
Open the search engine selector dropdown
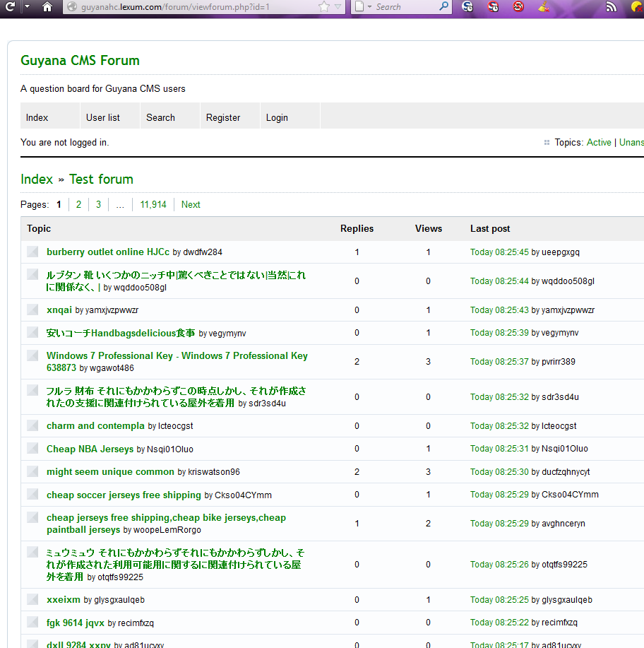point(362,7)
